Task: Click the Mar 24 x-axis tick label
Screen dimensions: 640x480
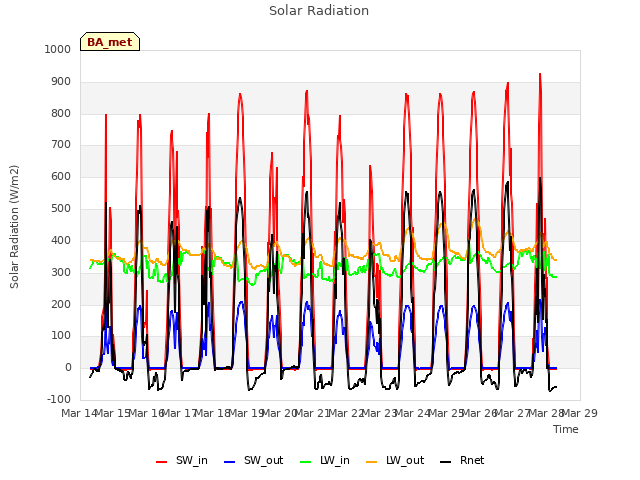Action: (413, 413)
